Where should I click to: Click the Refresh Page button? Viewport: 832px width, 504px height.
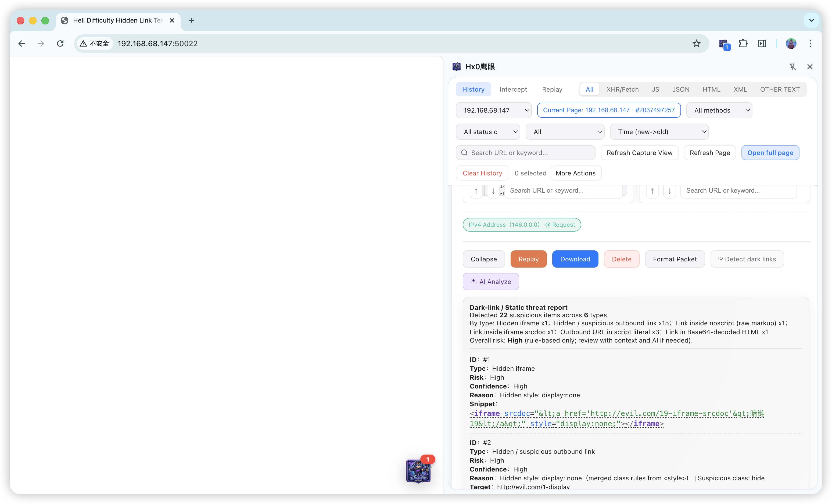point(709,153)
